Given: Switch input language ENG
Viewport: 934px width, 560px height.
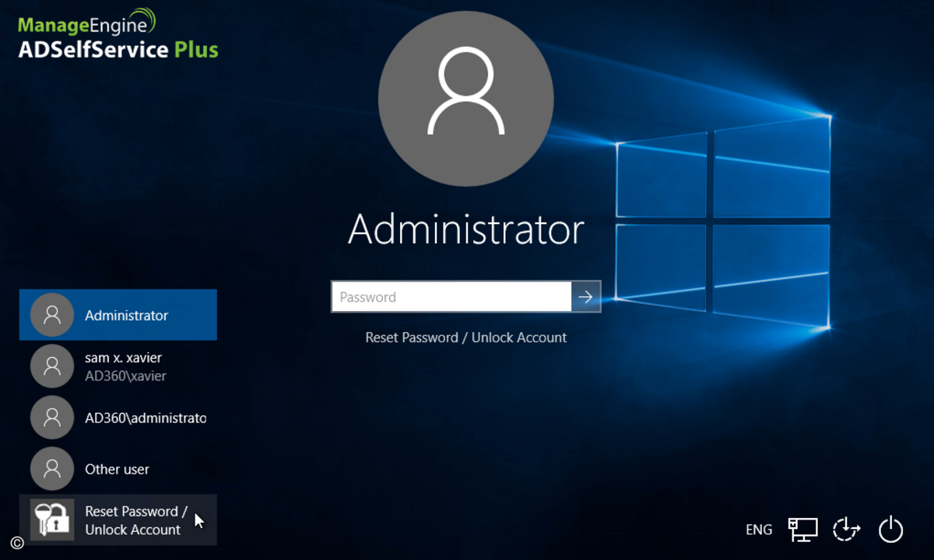Looking at the screenshot, I should click(759, 530).
